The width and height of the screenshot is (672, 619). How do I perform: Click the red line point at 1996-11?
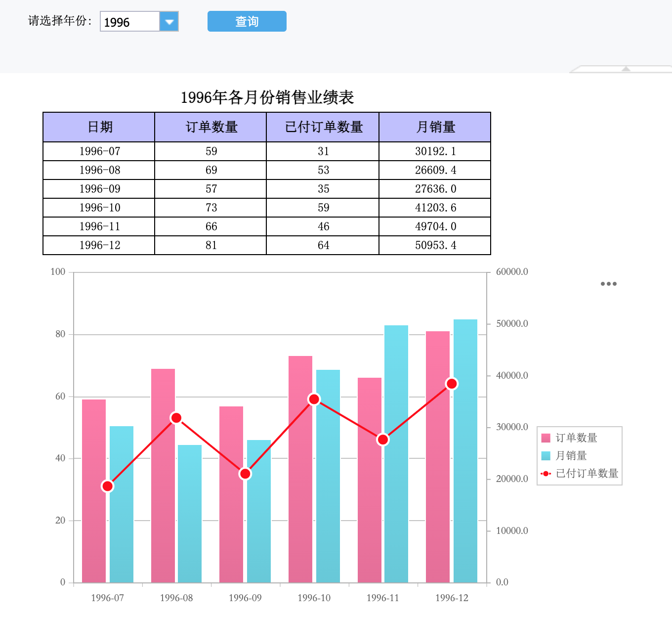[383, 440]
